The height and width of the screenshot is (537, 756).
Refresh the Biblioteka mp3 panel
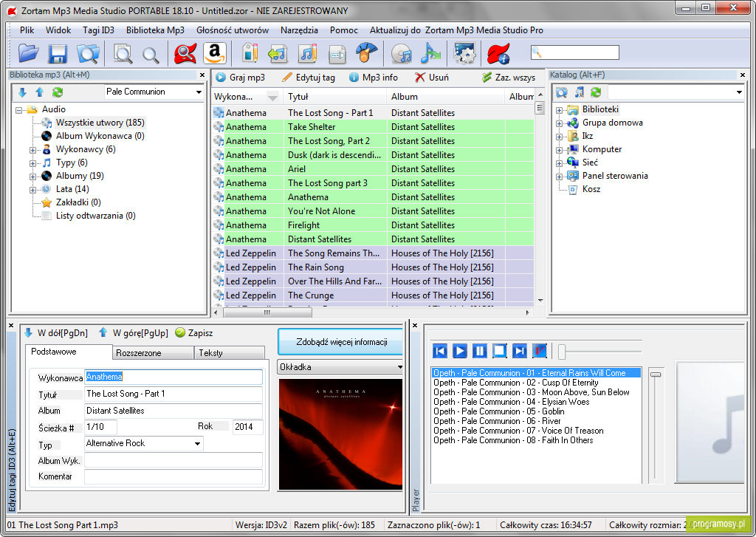(58, 92)
